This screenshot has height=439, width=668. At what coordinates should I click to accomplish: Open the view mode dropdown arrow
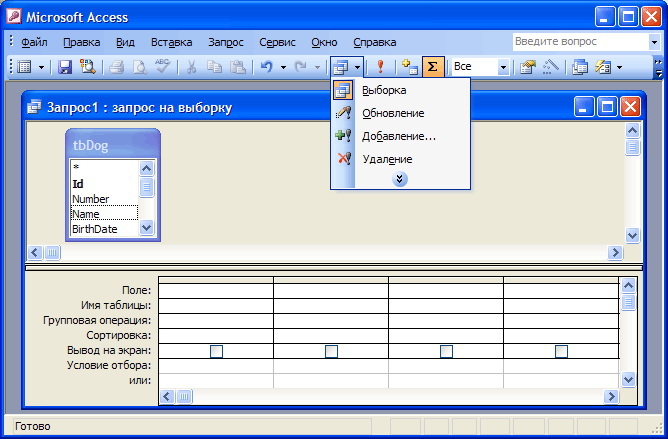pos(41,67)
